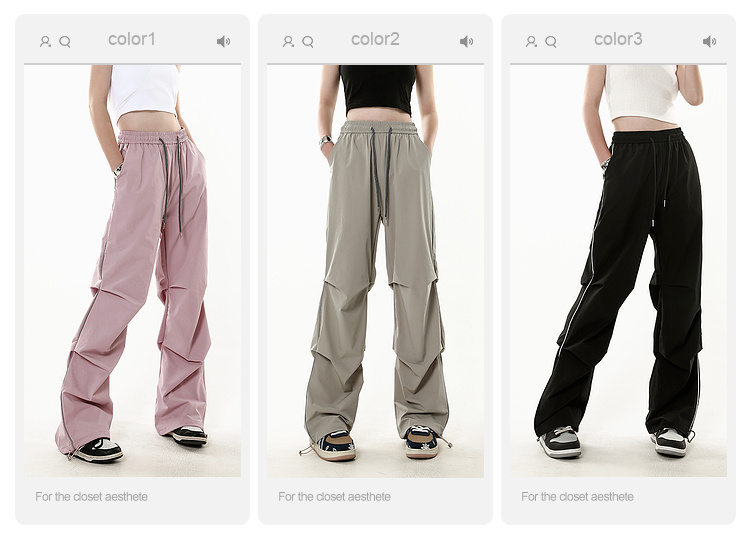Click search magnifier icon in color3 card
Screen dimensions: 750x539
[551, 42]
